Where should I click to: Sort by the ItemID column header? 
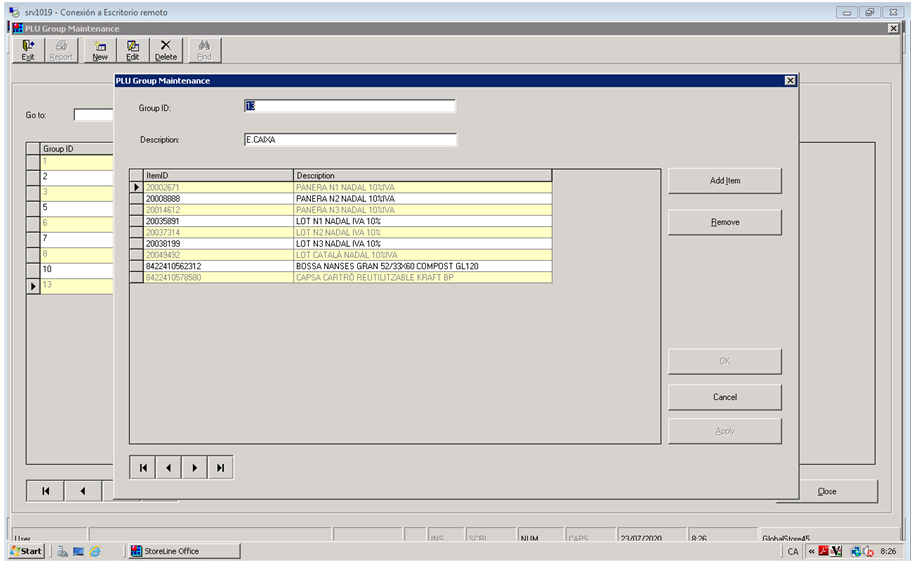coord(218,176)
